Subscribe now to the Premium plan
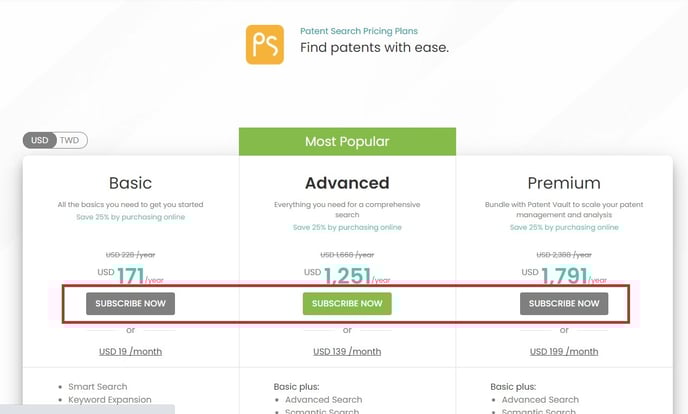The image size is (688, 414). click(x=564, y=303)
